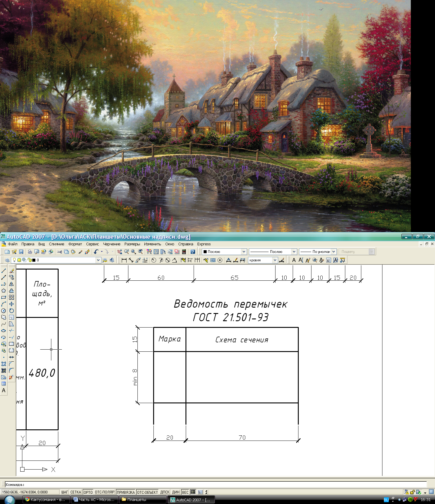Select the Arc draw tool
This screenshot has height=504, width=435.
4,304
